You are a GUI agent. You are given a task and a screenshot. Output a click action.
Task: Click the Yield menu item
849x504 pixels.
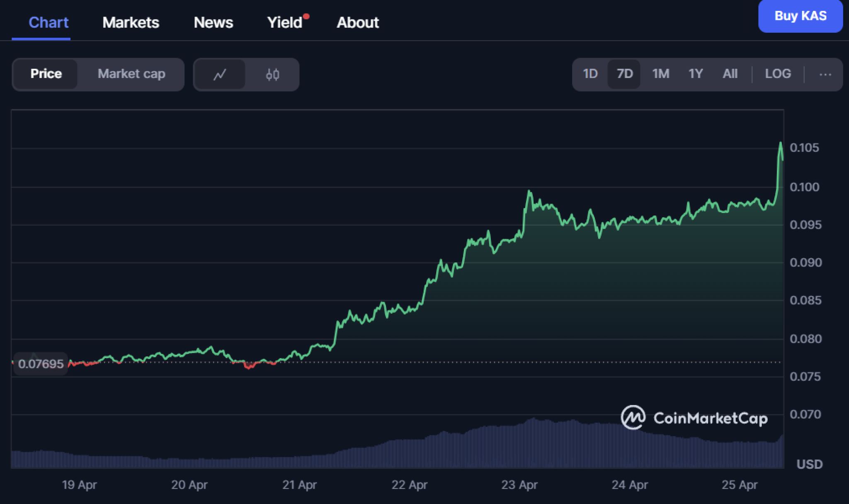click(x=284, y=22)
